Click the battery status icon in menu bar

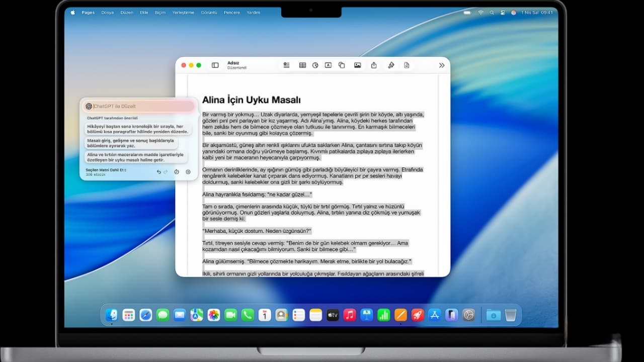click(x=467, y=12)
